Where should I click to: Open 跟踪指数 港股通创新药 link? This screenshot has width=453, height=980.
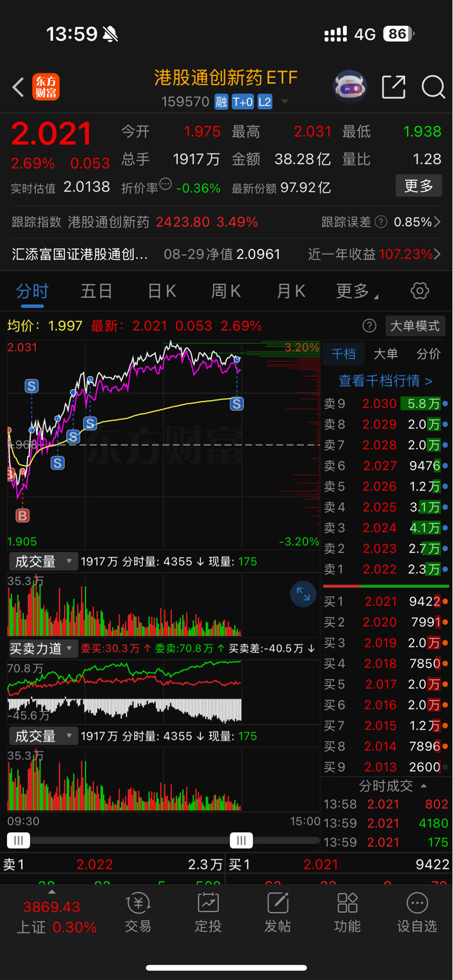tap(135, 222)
